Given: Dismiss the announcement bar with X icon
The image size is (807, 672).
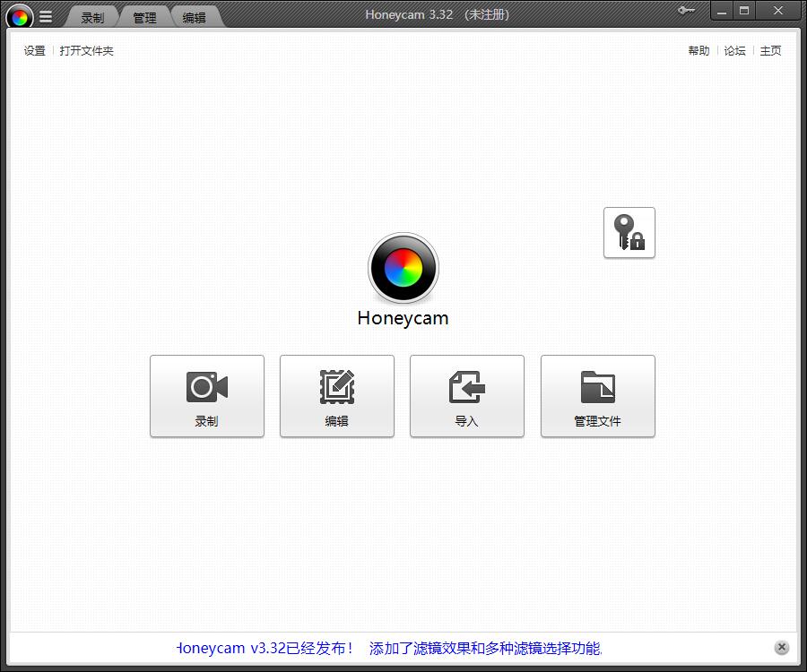Looking at the screenshot, I should click(x=781, y=647).
